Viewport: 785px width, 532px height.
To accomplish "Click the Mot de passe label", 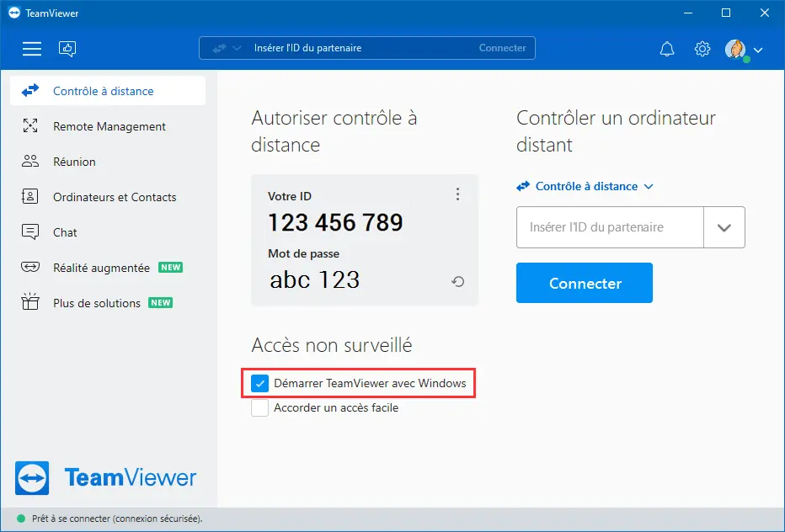I will [303, 253].
